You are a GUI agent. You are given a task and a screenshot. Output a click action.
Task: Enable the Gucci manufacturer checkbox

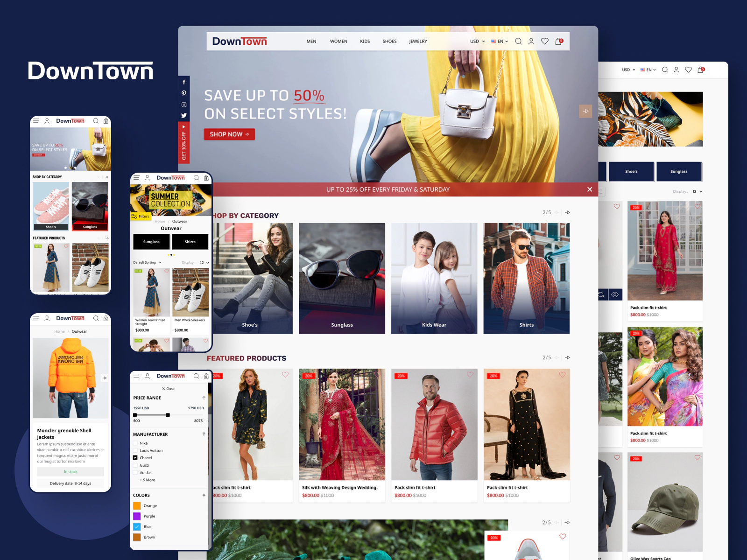point(135,465)
